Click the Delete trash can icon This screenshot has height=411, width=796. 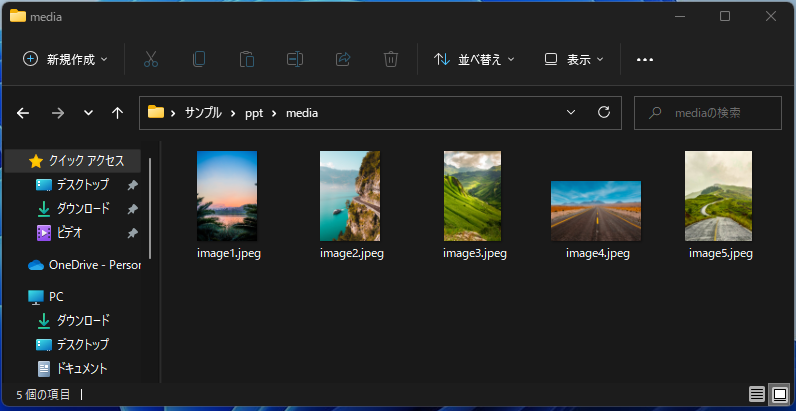391,59
